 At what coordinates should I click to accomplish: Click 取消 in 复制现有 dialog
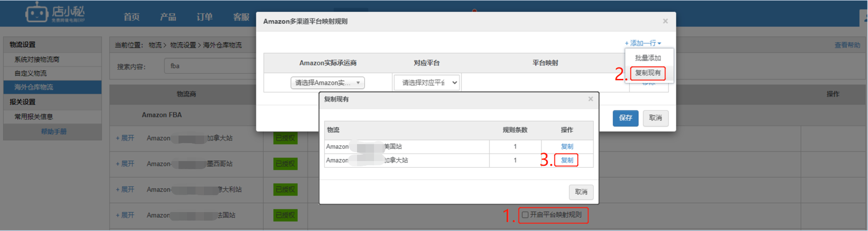[x=581, y=192]
